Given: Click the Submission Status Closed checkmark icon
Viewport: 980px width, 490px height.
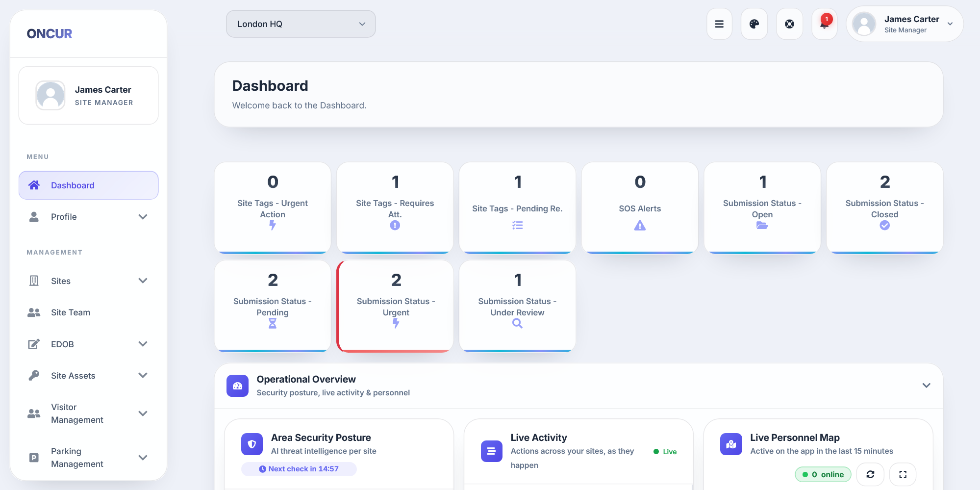Looking at the screenshot, I should coord(884,226).
